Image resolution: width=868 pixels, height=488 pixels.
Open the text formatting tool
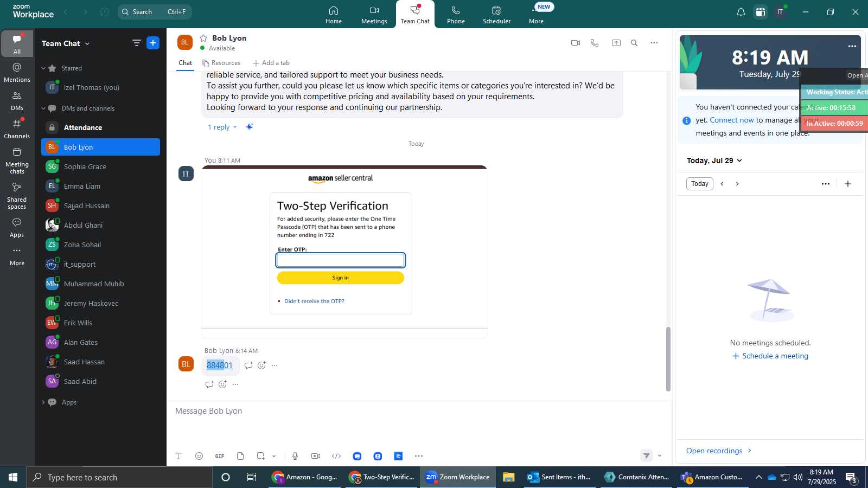(178, 456)
